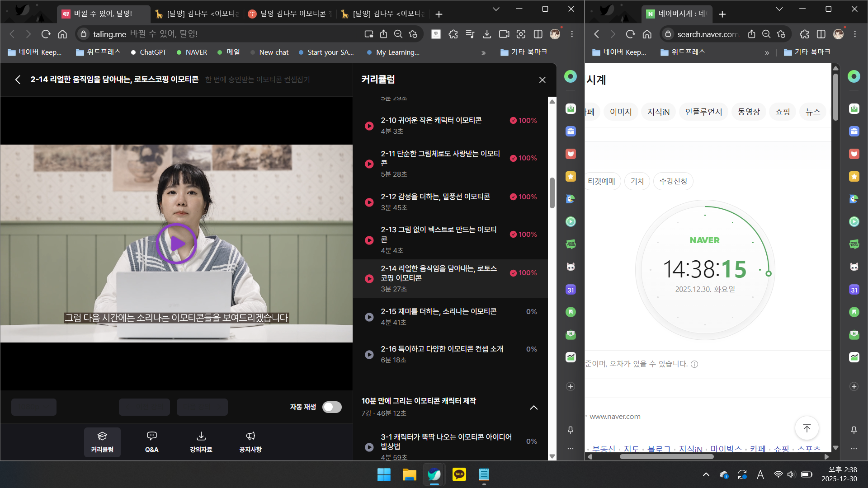Open tab list dropdown in left browser
The width and height of the screenshot is (868, 488).
point(496,9)
